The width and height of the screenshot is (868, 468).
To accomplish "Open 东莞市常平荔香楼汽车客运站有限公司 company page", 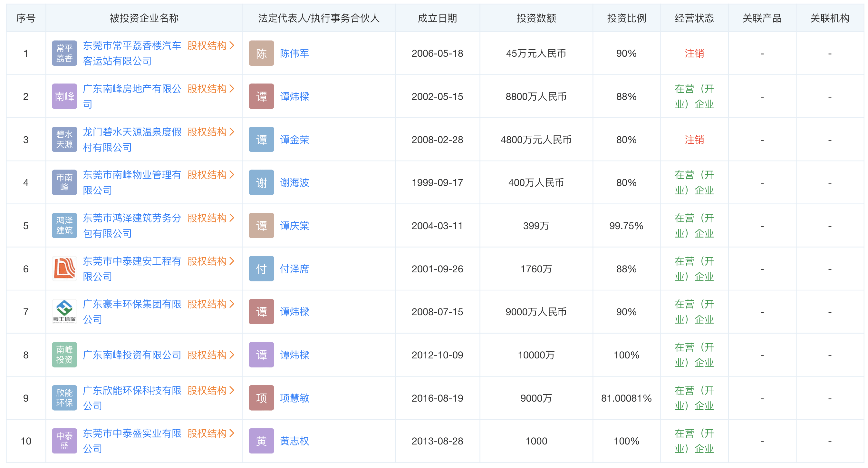I will coord(132,53).
